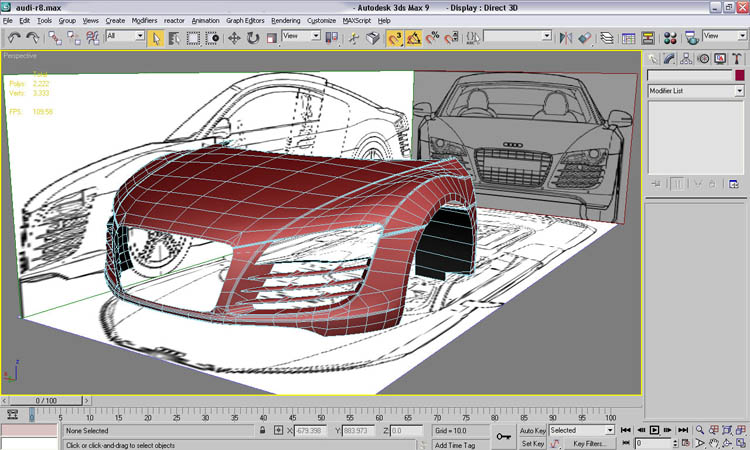Toggle Auto Key animation mode

531,430
